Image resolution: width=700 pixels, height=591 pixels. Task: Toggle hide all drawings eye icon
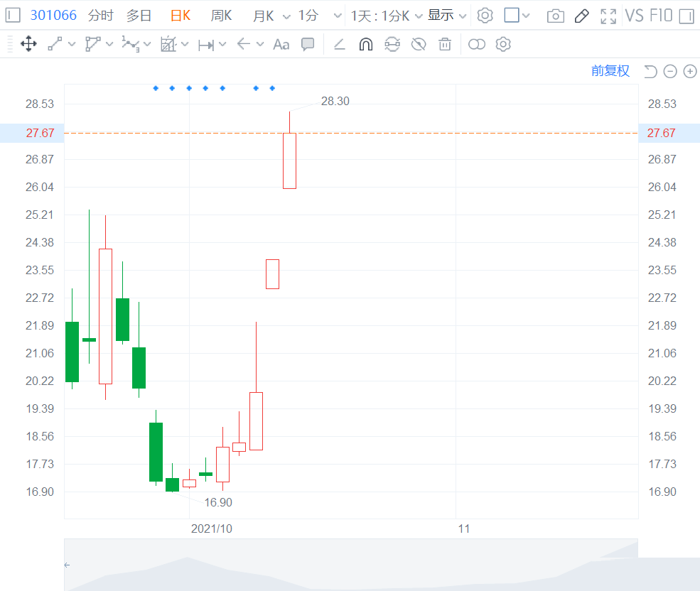[419, 45]
